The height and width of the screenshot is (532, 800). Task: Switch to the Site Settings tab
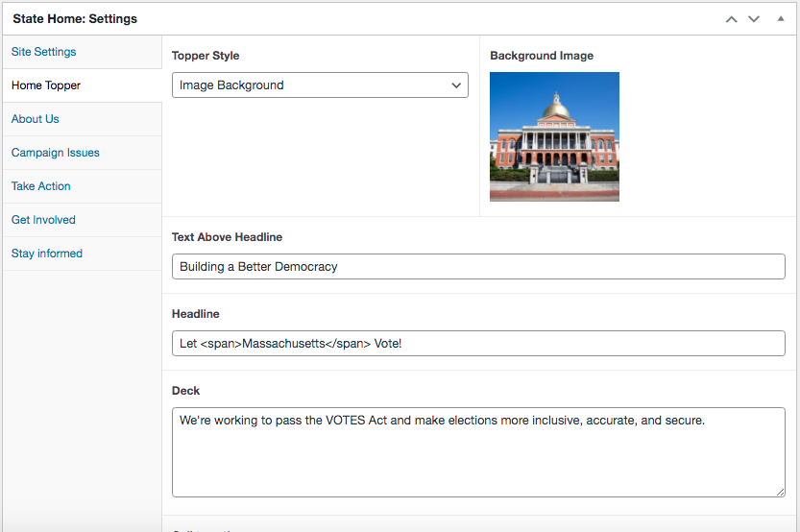click(x=44, y=52)
